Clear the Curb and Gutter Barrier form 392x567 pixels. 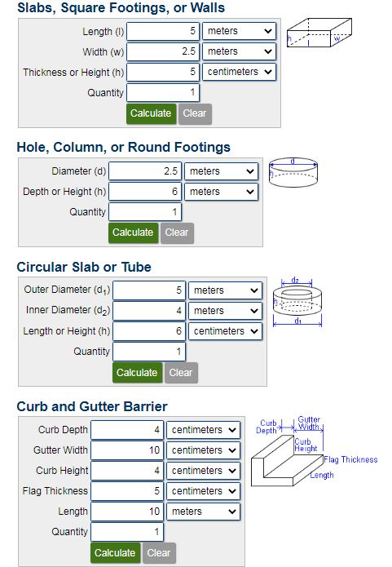tap(159, 553)
